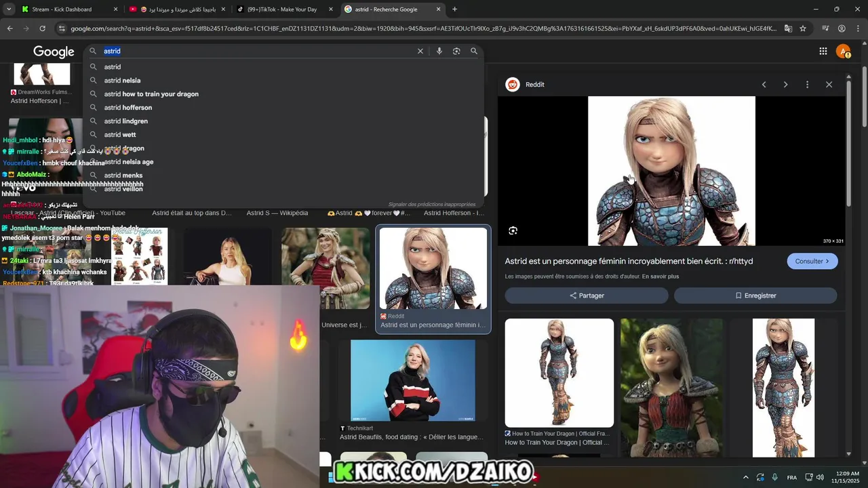Submit search with the magnifier icon in search box
Screen dimensions: 868x488
[x=474, y=51]
